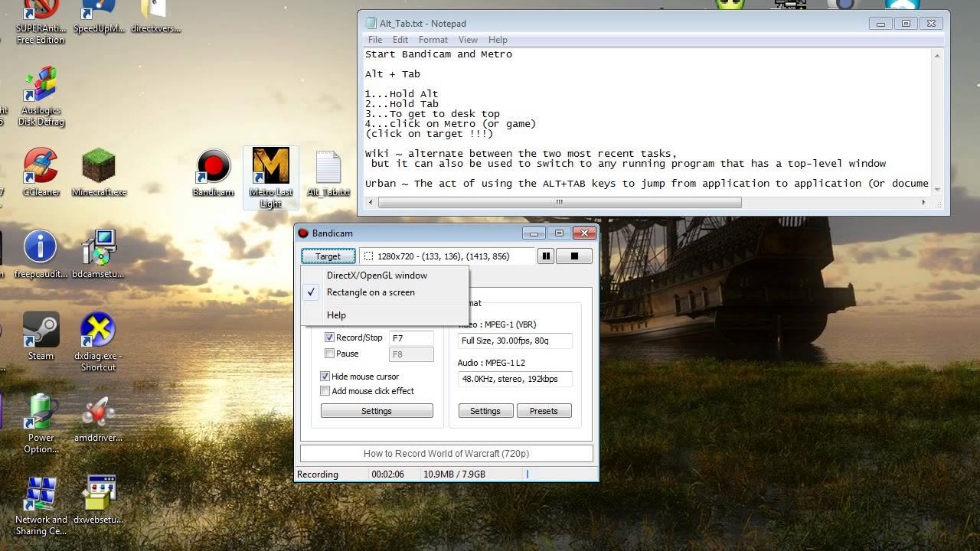
Task: Enable Add mouse click effect checkbox
Action: coord(325,391)
